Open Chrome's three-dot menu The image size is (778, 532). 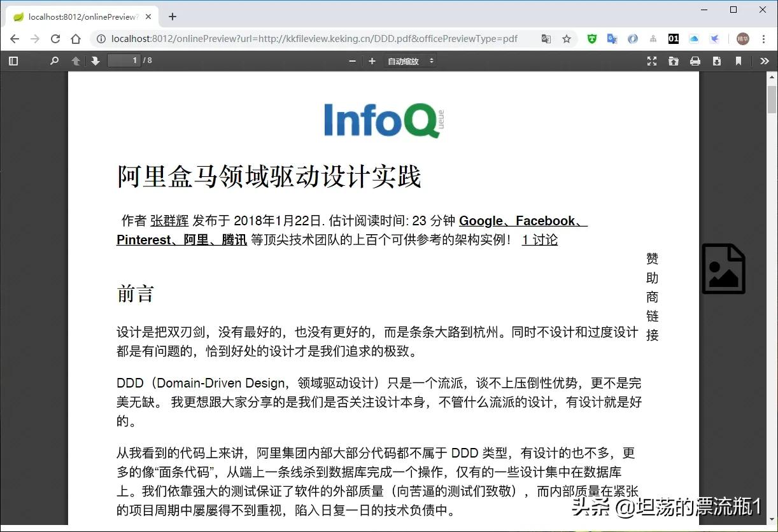(x=763, y=39)
